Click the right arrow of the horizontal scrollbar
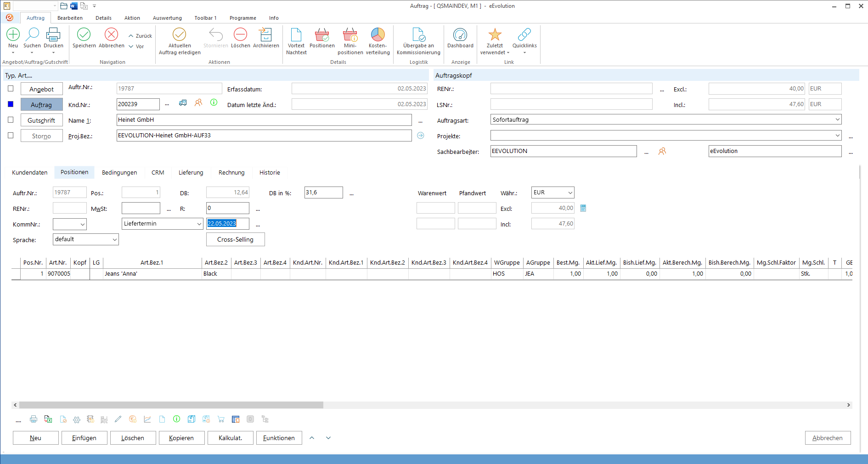 point(849,405)
